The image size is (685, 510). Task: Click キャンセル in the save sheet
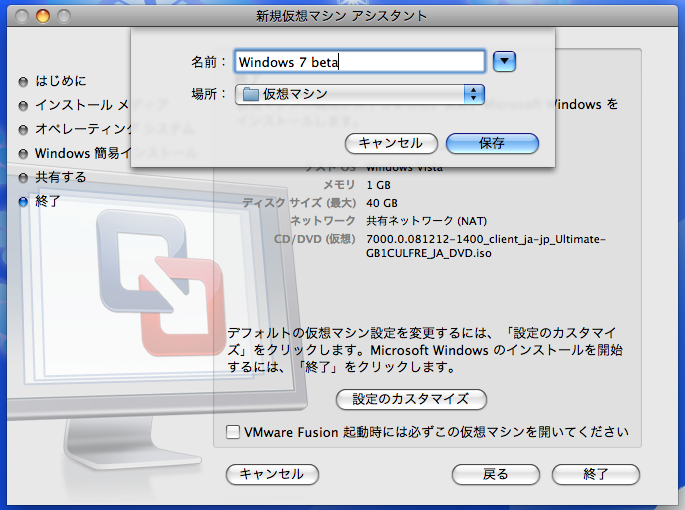pos(391,143)
